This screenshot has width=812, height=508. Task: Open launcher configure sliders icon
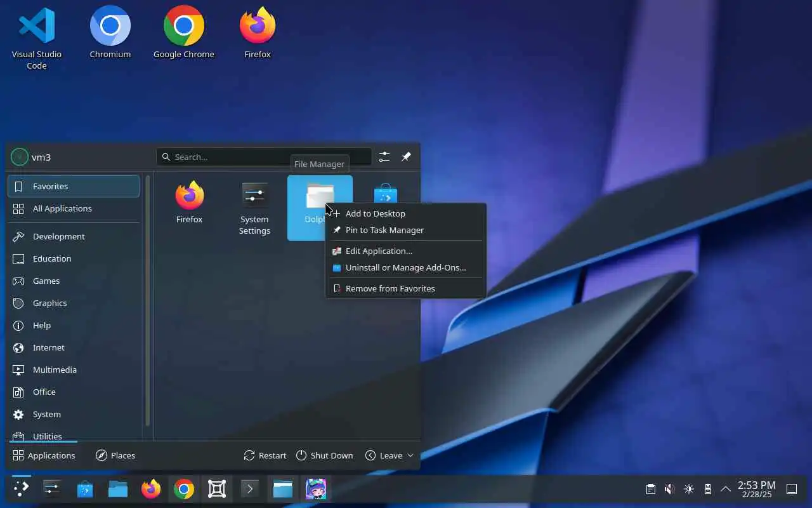(x=384, y=157)
